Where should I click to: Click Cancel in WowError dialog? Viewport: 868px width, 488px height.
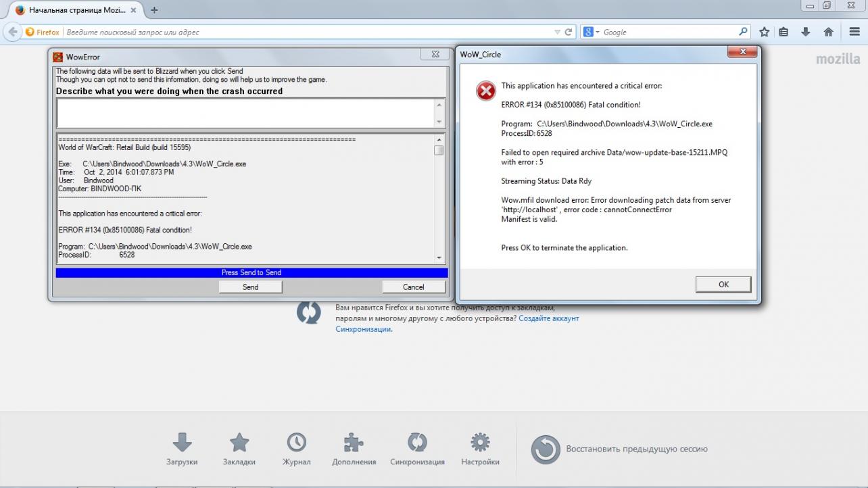point(413,287)
